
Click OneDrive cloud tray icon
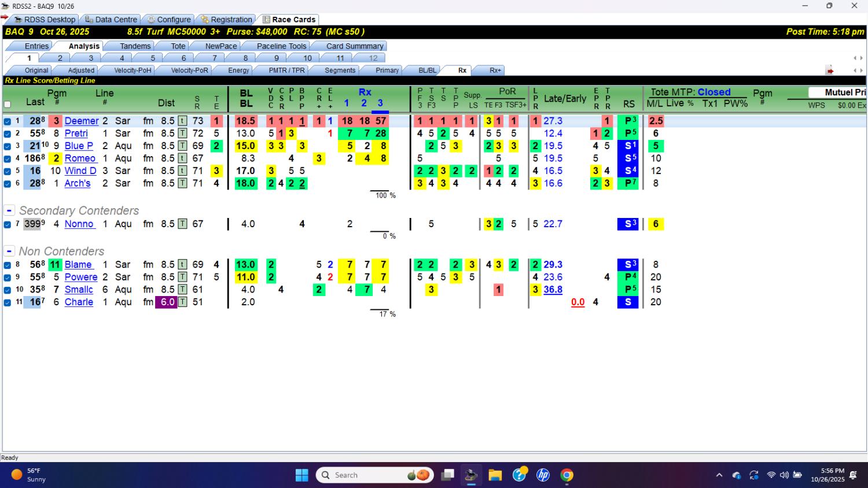click(737, 475)
